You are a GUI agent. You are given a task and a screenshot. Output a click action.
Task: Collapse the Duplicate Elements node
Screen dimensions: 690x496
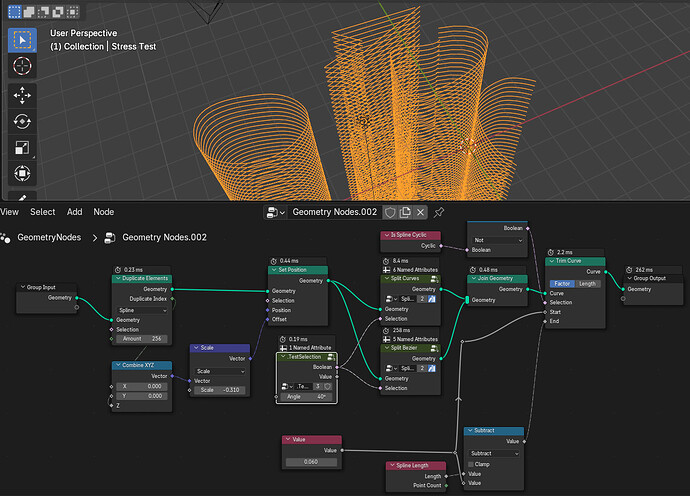pyautogui.click(x=118, y=279)
